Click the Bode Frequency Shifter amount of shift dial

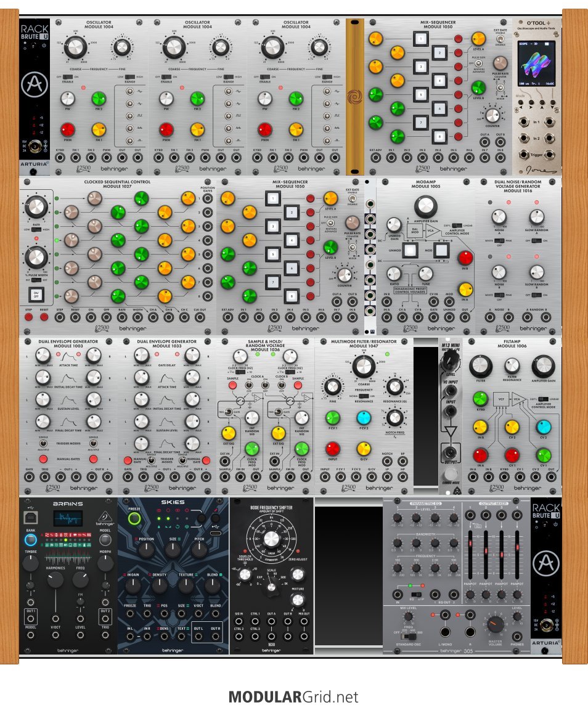(271, 539)
